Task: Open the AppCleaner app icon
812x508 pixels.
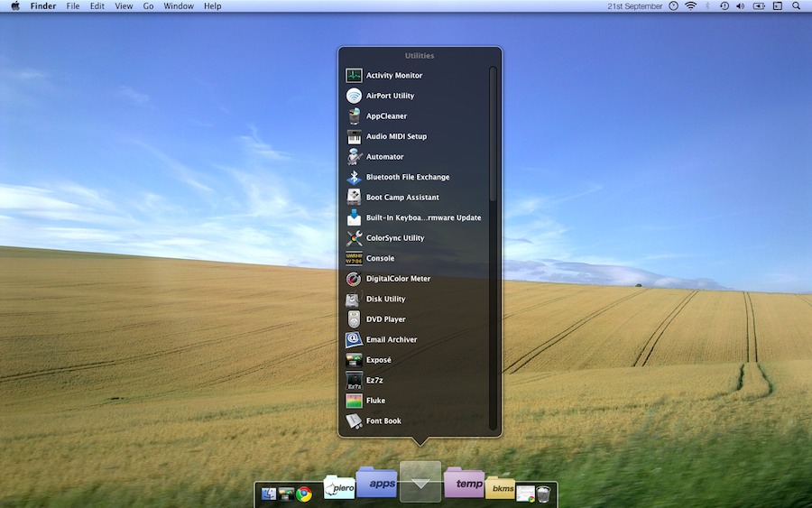Action: tap(354, 116)
